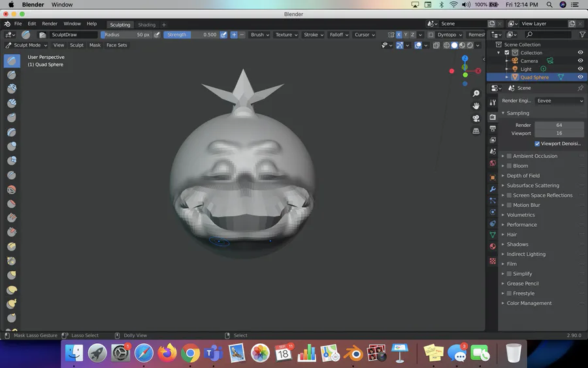Enable X axis symmetry button
588x368 pixels.
point(399,35)
